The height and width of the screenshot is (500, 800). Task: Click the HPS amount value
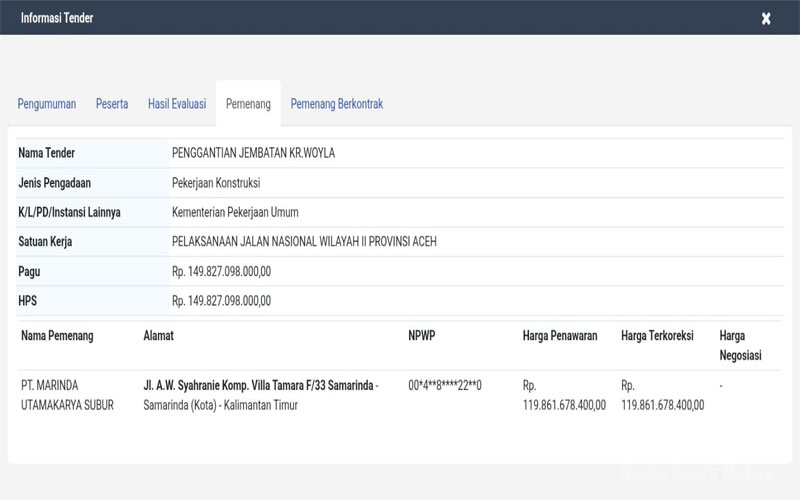pos(221,301)
